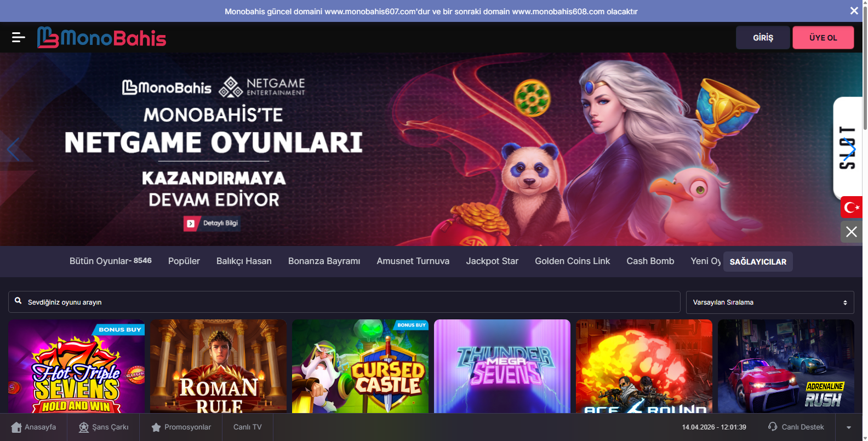The height and width of the screenshot is (441, 868).
Task: Go to the MonoBahis logo homepage
Action: (x=101, y=37)
